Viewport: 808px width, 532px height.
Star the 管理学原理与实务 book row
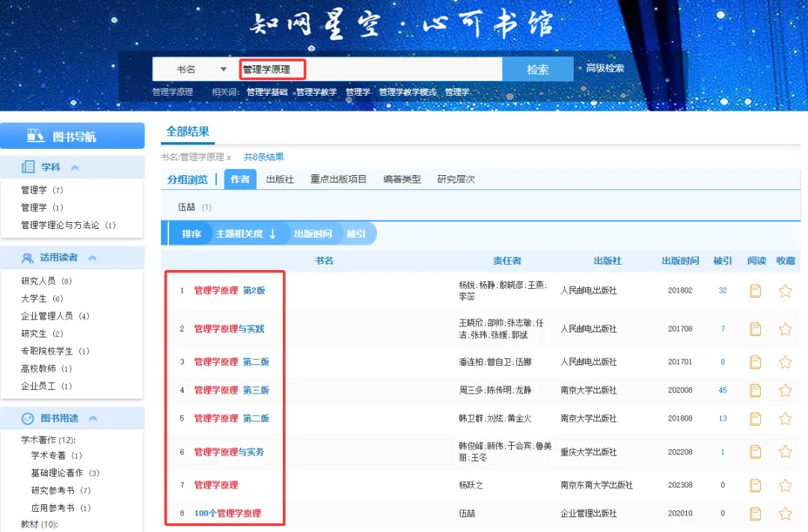pyautogui.click(x=785, y=452)
